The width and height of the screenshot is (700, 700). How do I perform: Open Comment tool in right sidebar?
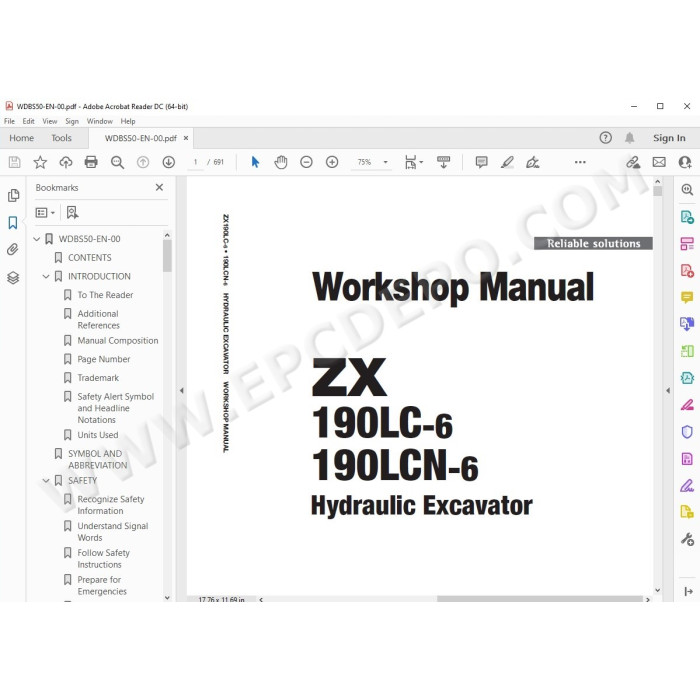pos(687,297)
